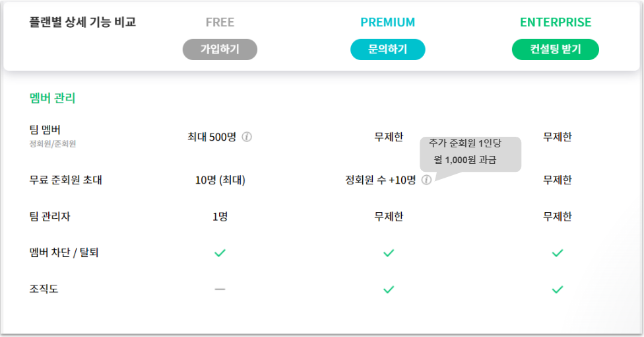The image size is (644, 337).
Task: Click the 멤버 관리 section heading
Action: 53,98
